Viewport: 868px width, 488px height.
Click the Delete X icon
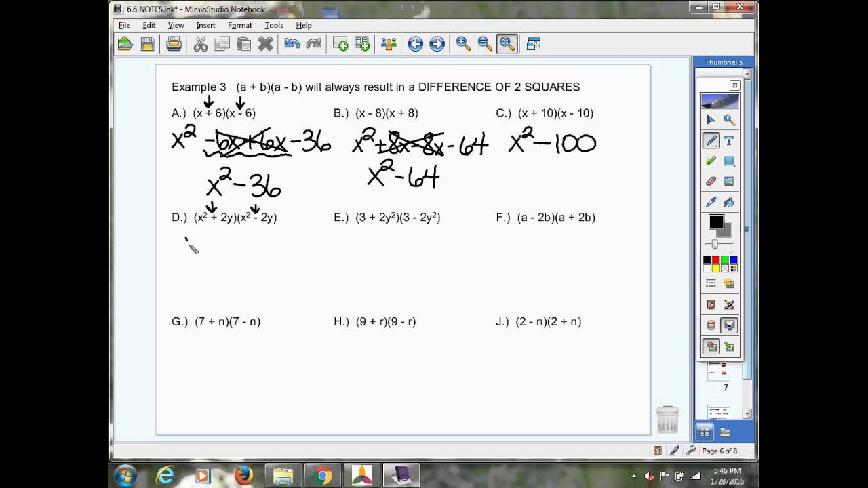point(265,44)
